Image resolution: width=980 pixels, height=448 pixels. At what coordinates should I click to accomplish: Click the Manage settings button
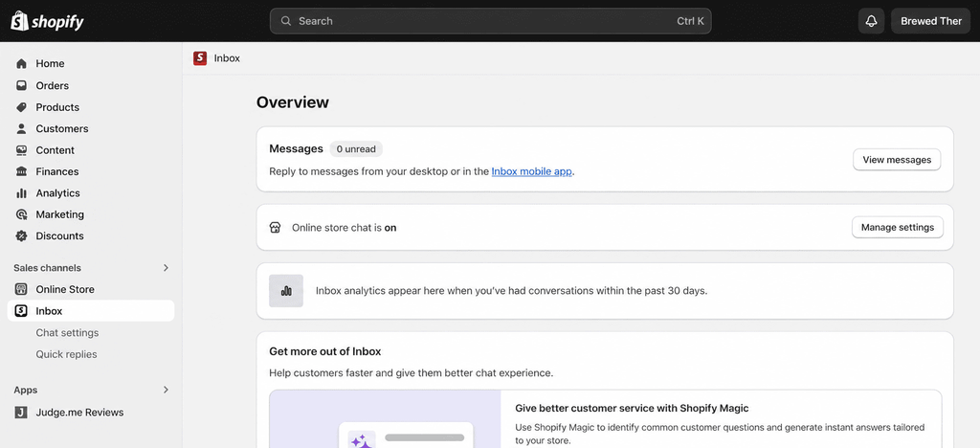coord(898,228)
